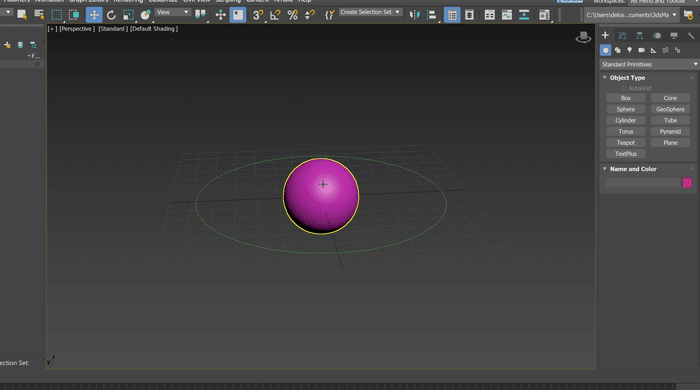Open [Perspective] viewport label menu

77,29
